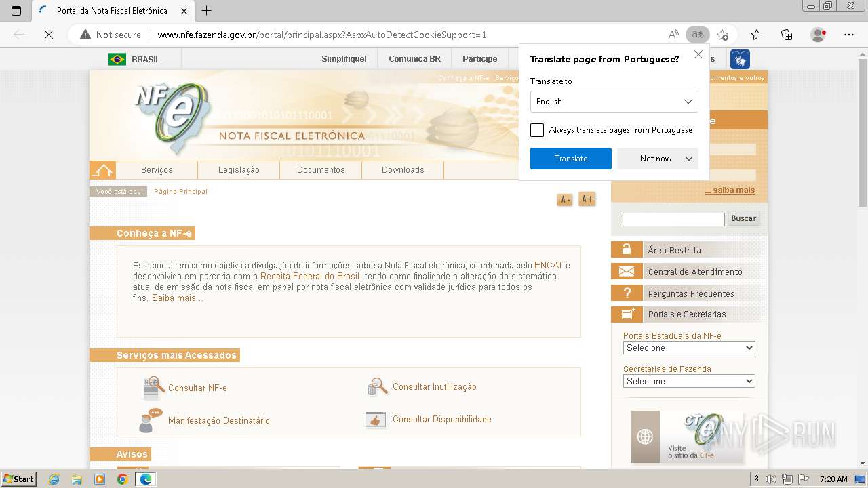
Task: Open the Downloads menu
Action: coord(403,170)
